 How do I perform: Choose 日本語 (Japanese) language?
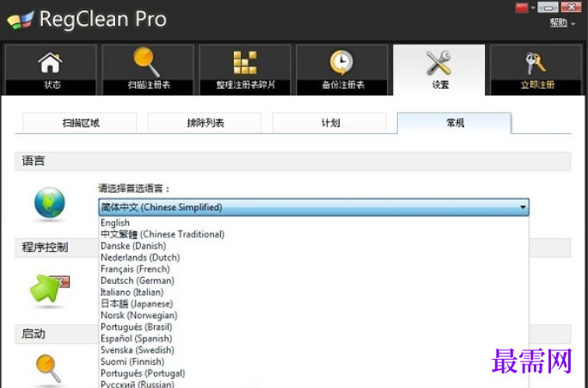(x=314, y=304)
